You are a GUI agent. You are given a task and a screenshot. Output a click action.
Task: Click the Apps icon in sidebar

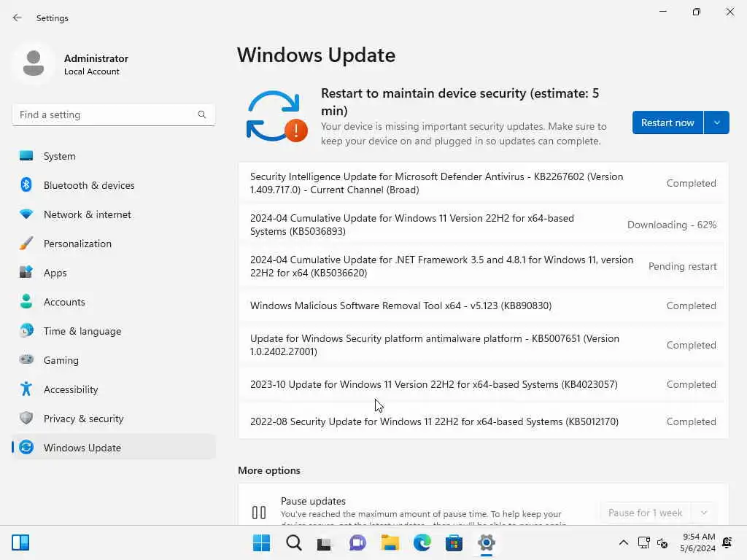[x=26, y=273]
